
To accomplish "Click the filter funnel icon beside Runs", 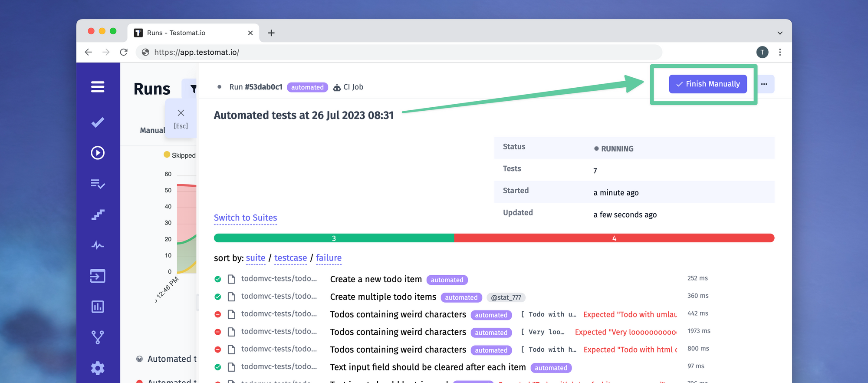I will (x=193, y=89).
